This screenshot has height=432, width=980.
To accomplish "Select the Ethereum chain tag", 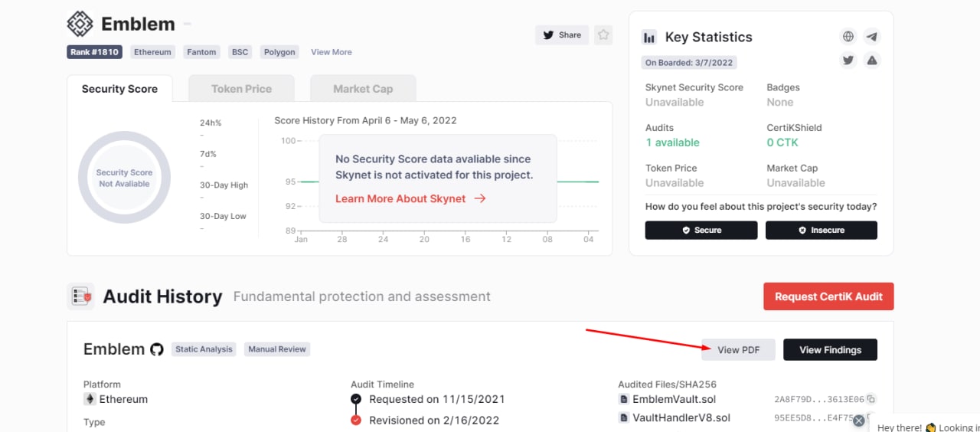I will (x=152, y=52).
